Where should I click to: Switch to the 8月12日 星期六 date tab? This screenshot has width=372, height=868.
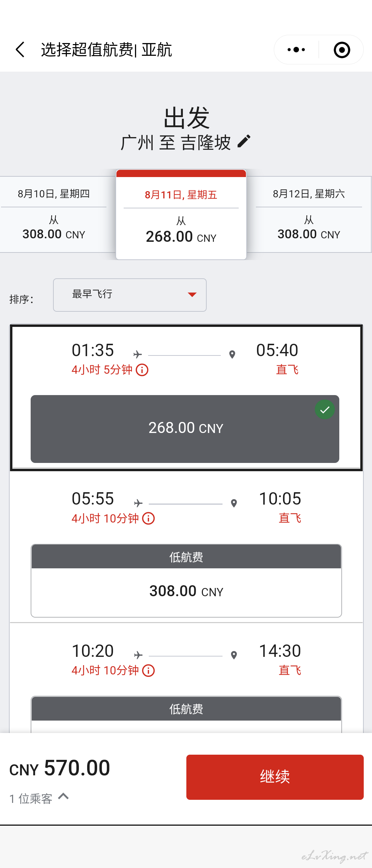click(309, 214)
